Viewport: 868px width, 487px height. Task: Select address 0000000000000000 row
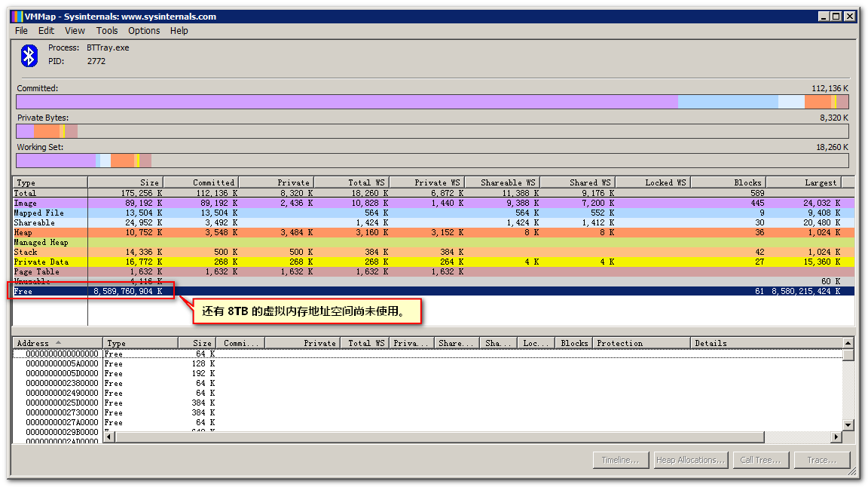tap(426, 354)
